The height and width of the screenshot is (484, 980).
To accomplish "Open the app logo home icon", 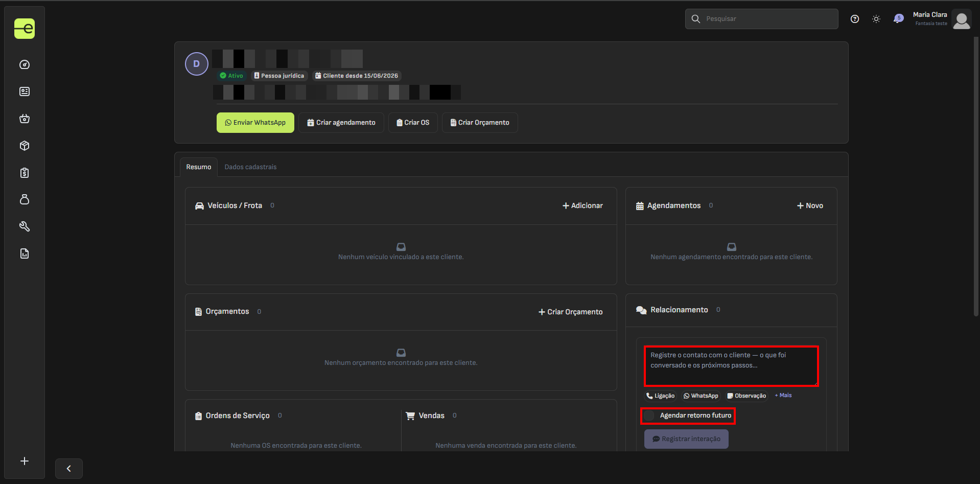I will [x=25, y=29].
